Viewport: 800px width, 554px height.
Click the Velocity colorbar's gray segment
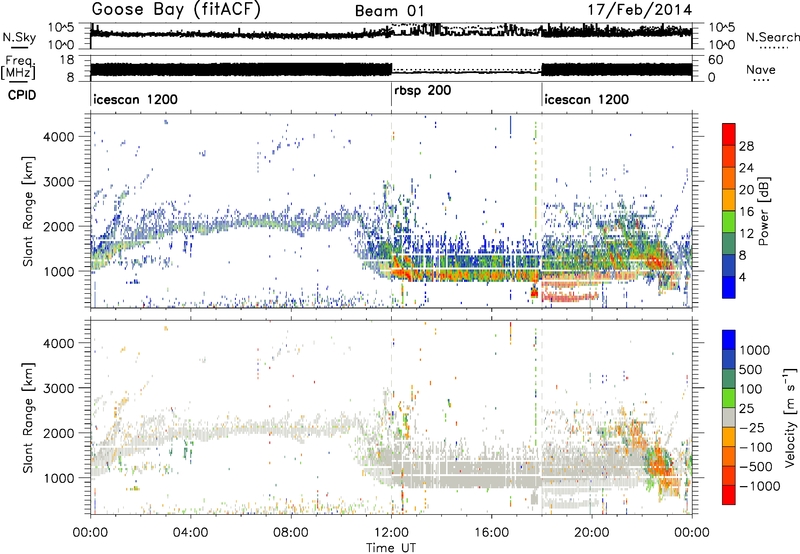pyautogui.click(x=729, y=418)
